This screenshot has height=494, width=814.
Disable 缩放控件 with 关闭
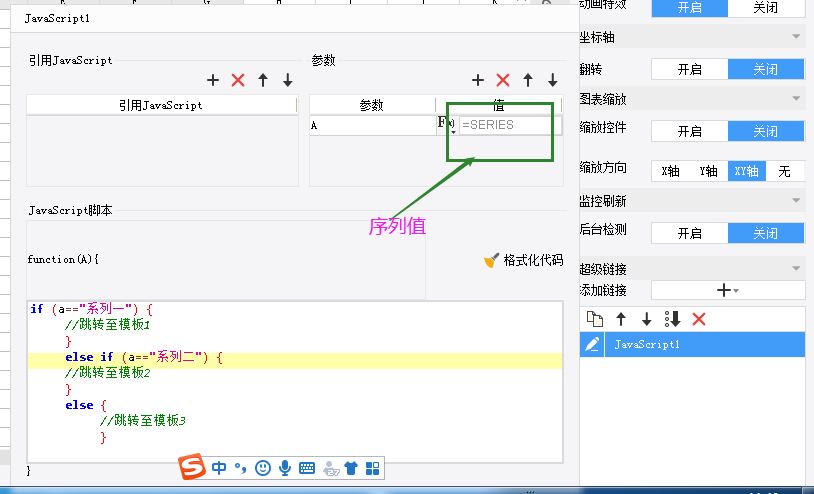click(x=766, y=131)
